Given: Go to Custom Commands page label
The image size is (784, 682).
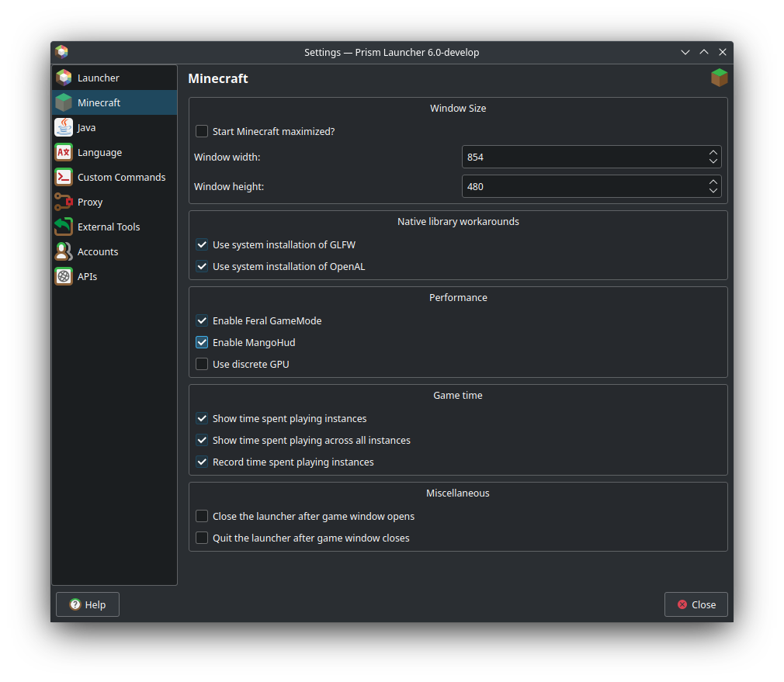Looking at the screenshot, I should click(x=122, y=178).
